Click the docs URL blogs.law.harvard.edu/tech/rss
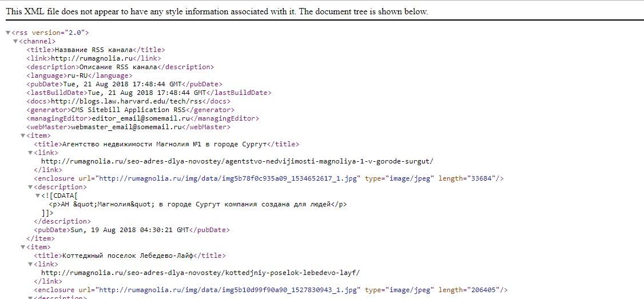This screenshot has height=299, width=644. click(x=126, y=101)
